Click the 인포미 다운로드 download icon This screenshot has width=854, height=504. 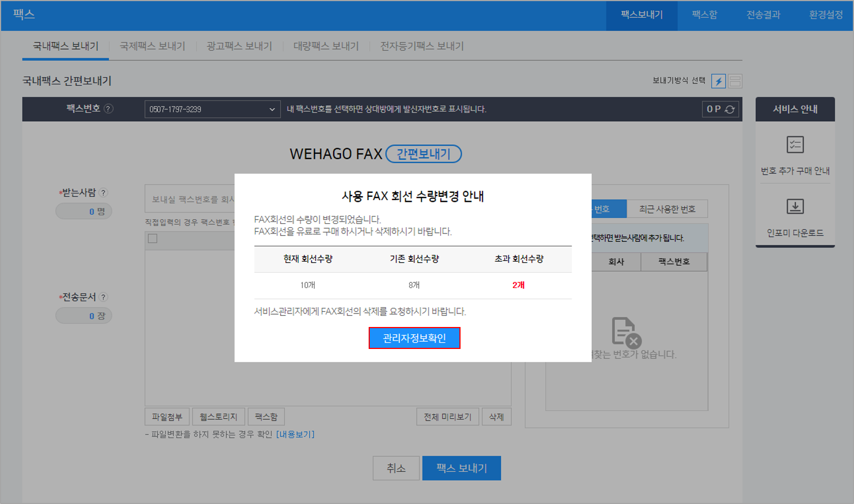795,207
